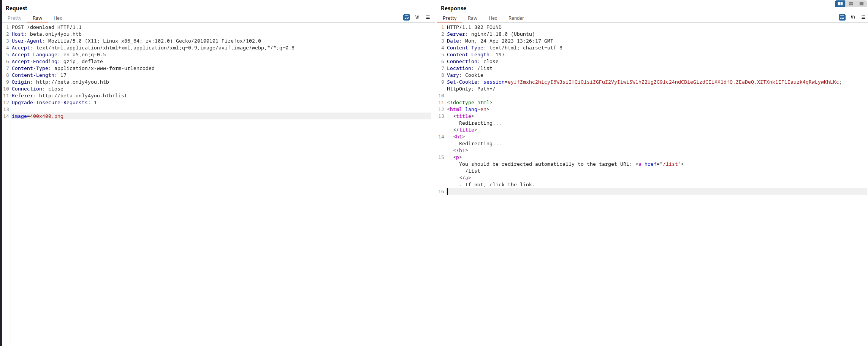Click the "<html lang=en>" tag line

[468, 110]
